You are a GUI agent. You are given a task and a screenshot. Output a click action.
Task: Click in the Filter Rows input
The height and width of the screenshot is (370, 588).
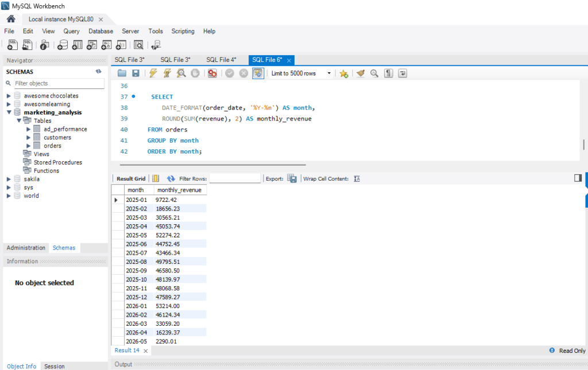235,178
